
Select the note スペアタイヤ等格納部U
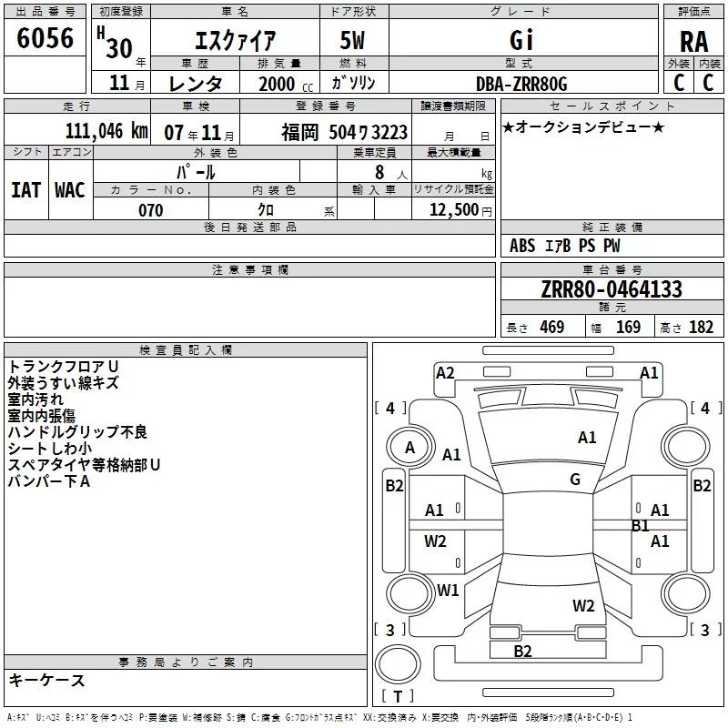(x=84, y=465)
